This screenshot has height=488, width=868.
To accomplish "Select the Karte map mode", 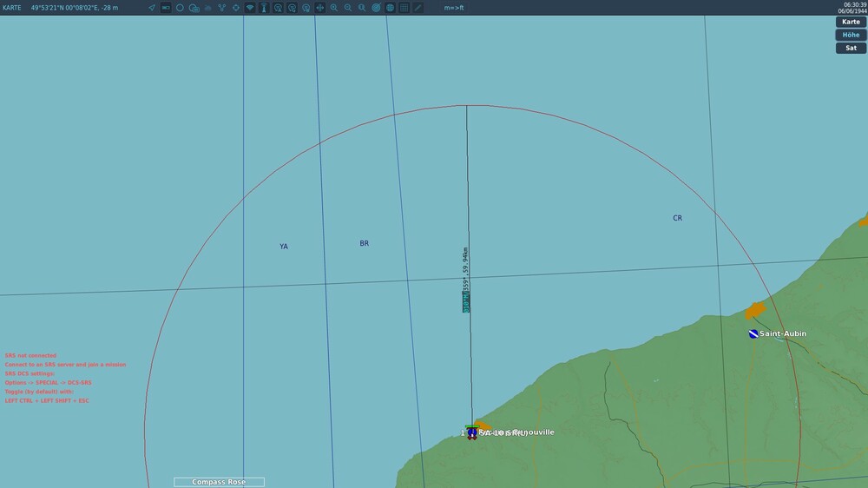I will coord(851,22).
